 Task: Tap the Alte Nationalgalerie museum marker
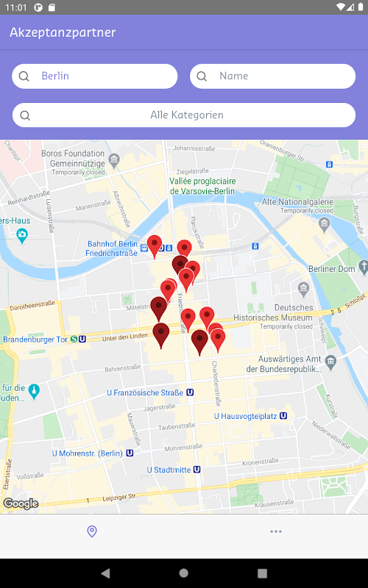coord(324,224)
